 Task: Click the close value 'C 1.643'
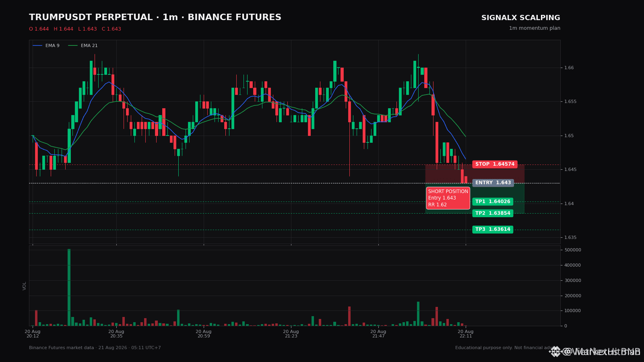pos(111,29)
